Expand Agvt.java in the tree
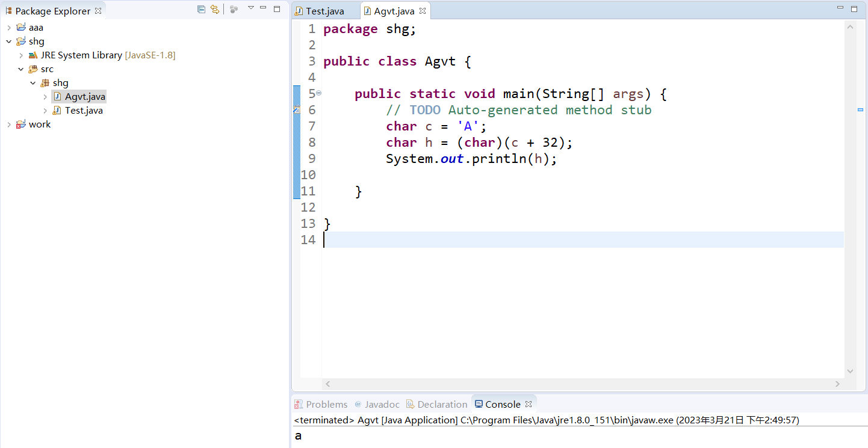The width and height of the screenshot is (868, 448). (45, 97)
